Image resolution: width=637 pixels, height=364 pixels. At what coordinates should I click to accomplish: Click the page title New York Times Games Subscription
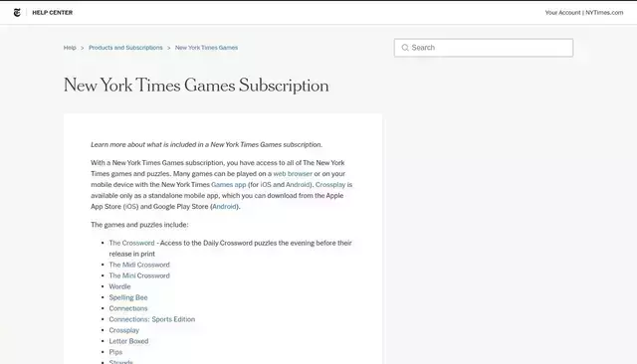click(x=196, y=86)
